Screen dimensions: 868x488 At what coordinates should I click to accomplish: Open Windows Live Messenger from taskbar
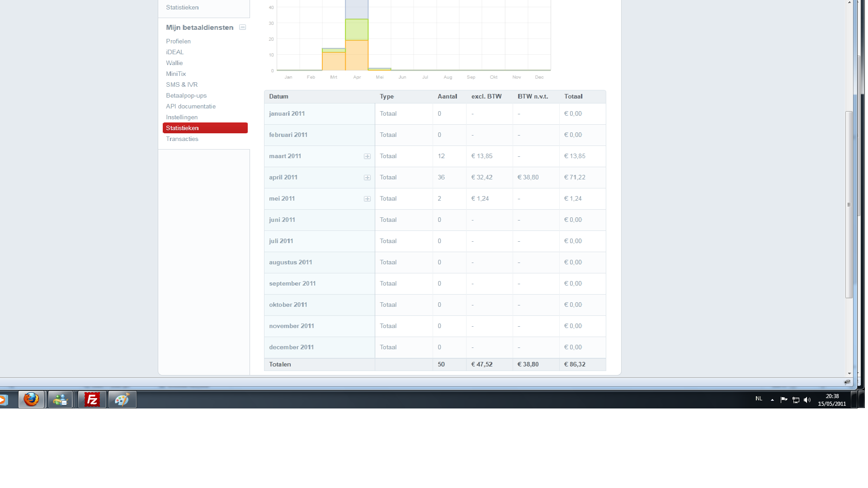pos(60,399)
